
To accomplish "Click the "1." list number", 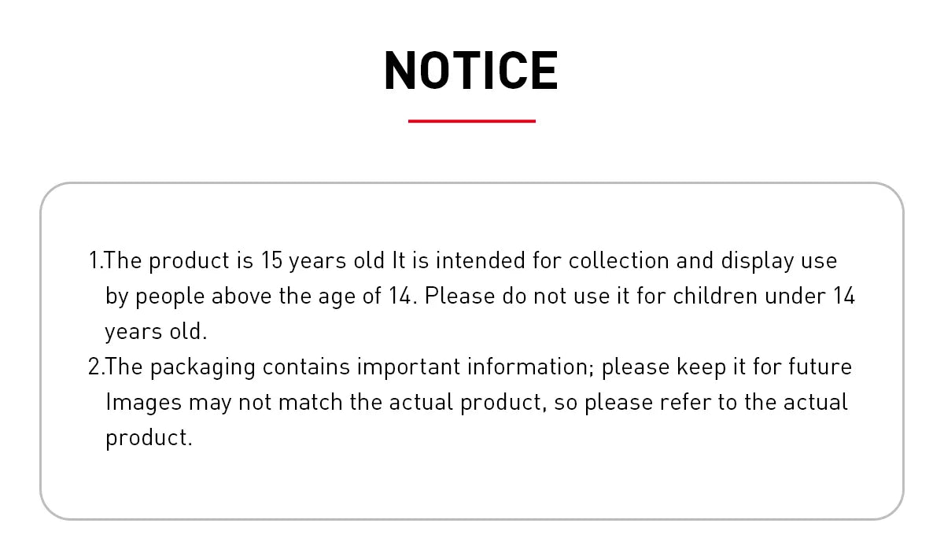I will point(95,260).
